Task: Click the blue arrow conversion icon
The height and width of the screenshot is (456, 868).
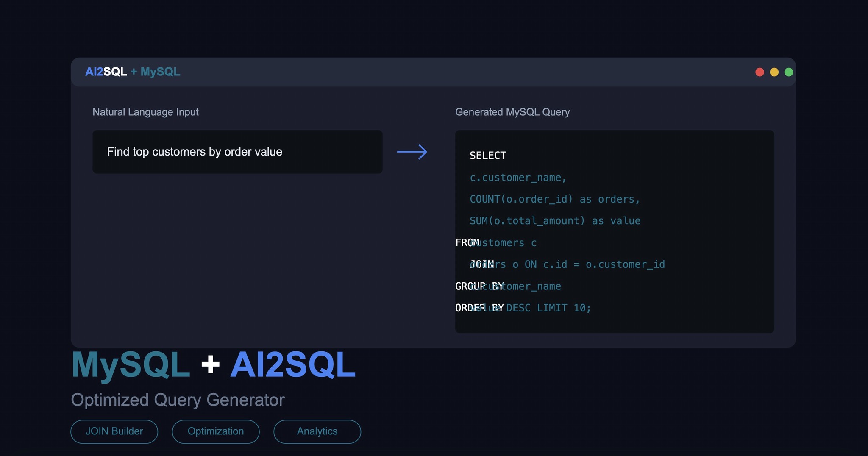Action: click(412, 152)
